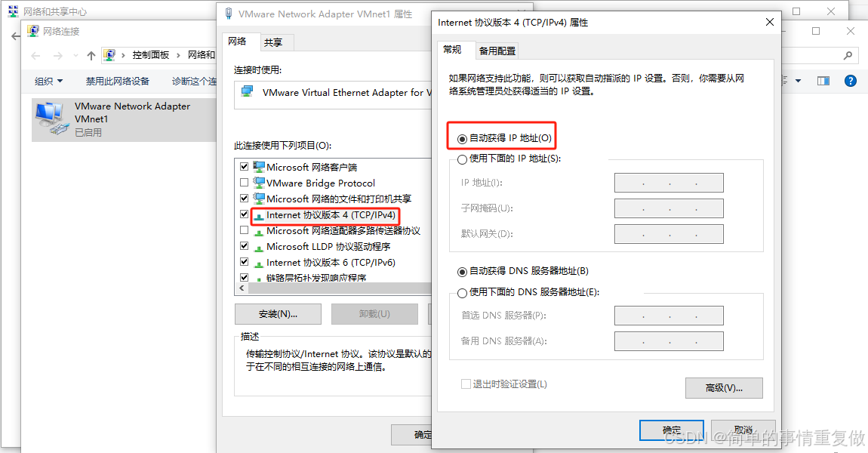Open the 组织 dropdown menu
This screenshot has height=453, width=868.
click(48, 82)
